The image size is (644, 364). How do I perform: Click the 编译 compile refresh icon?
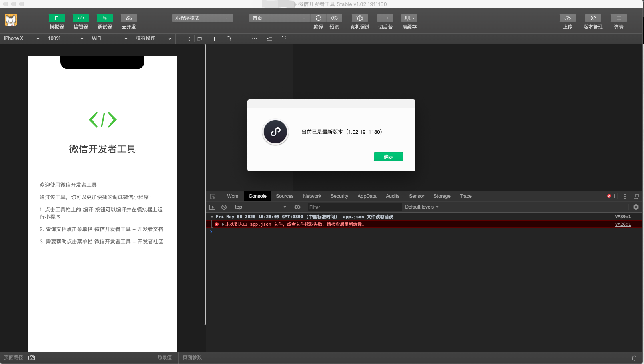pyautogui.click(x=319, y=18)
